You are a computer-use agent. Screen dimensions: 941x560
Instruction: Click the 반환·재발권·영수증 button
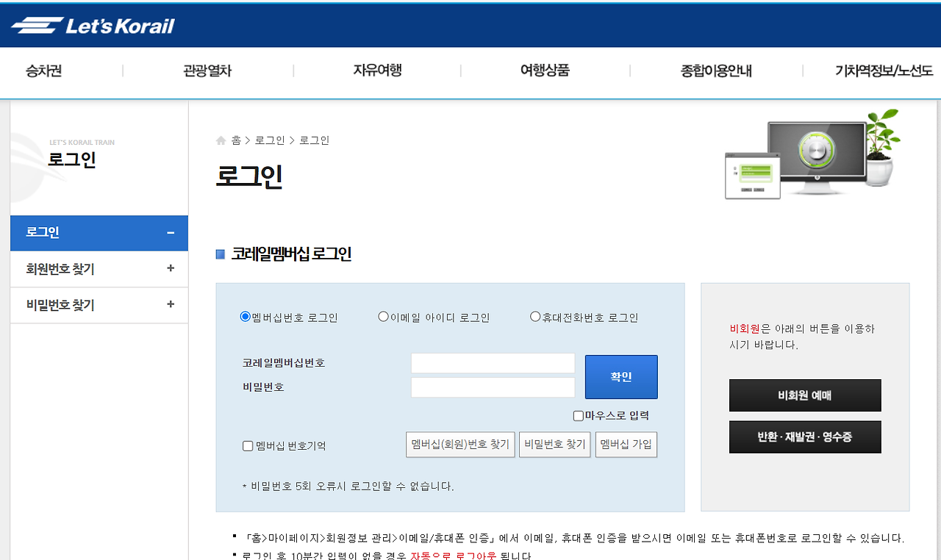point(805,437)
